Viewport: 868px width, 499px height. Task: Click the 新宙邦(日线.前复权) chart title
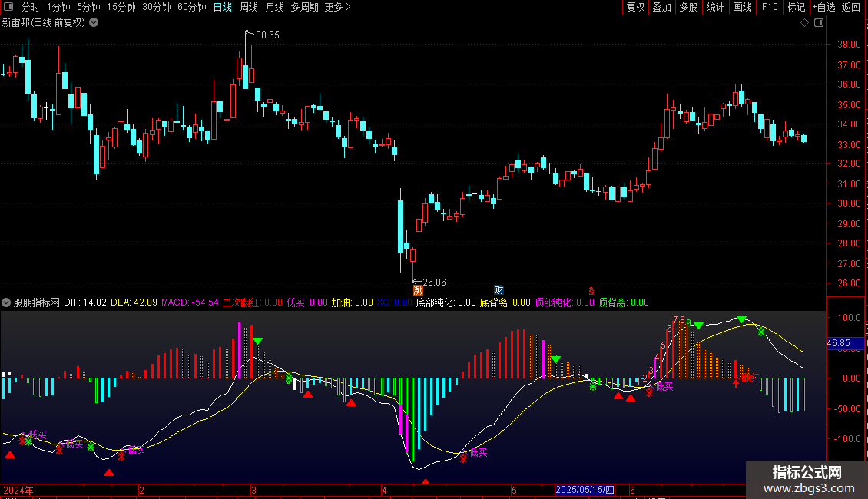tap(44, 23)
